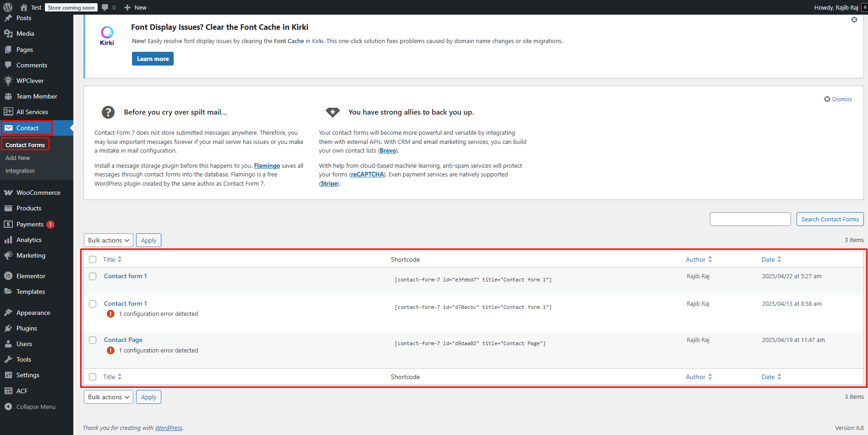Image resolution: width=868 pixels, height=435 pixels.
Task: Check the Contact Page row checkbox
Action: [93, 340]
